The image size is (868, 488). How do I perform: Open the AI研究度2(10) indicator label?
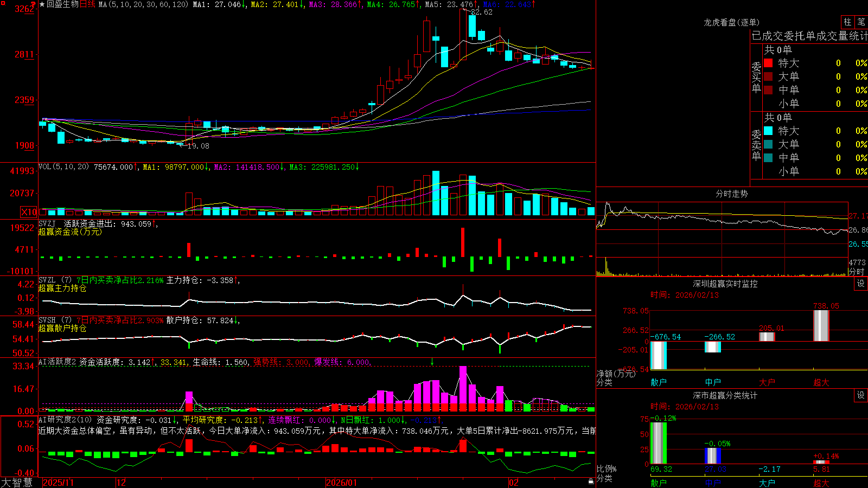tap(65, 420)
